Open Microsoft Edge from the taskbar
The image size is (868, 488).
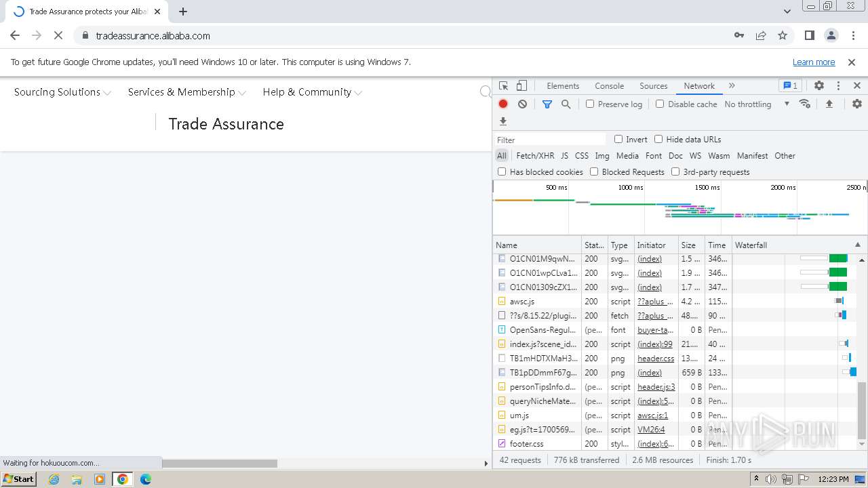(x=146, y=479)
